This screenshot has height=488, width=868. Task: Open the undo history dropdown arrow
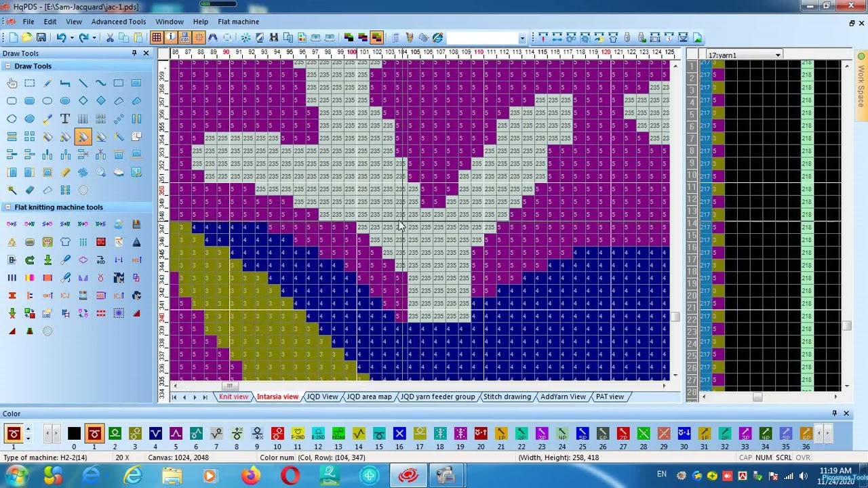[x=71, y=38]
